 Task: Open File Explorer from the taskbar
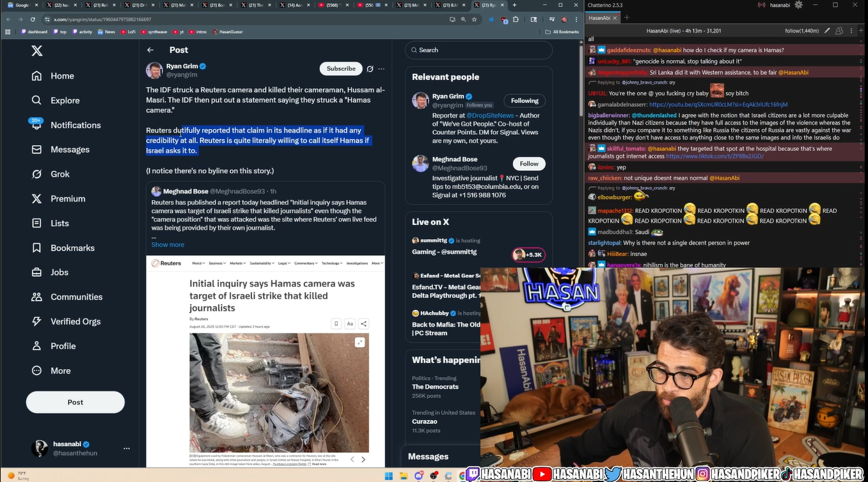pyautogui.click(x=404, y=476)
